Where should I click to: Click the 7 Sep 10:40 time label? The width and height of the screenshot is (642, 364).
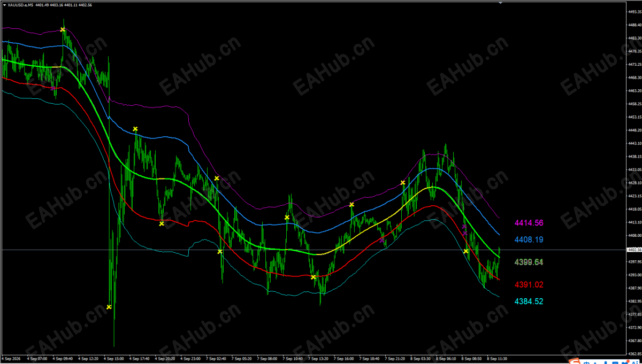(x=294, y=359)
